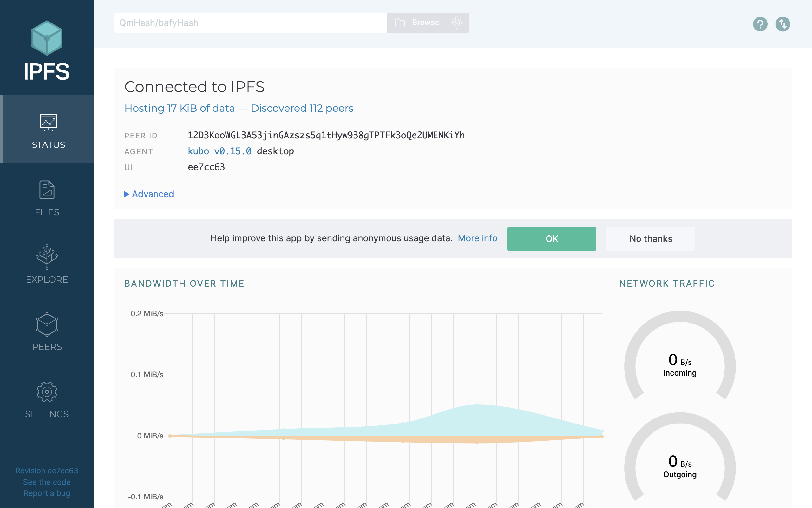This screenshot has width=812, height=508.
Task: Click the Revision ee7cc63 link
Action: [x=47, y=471]
